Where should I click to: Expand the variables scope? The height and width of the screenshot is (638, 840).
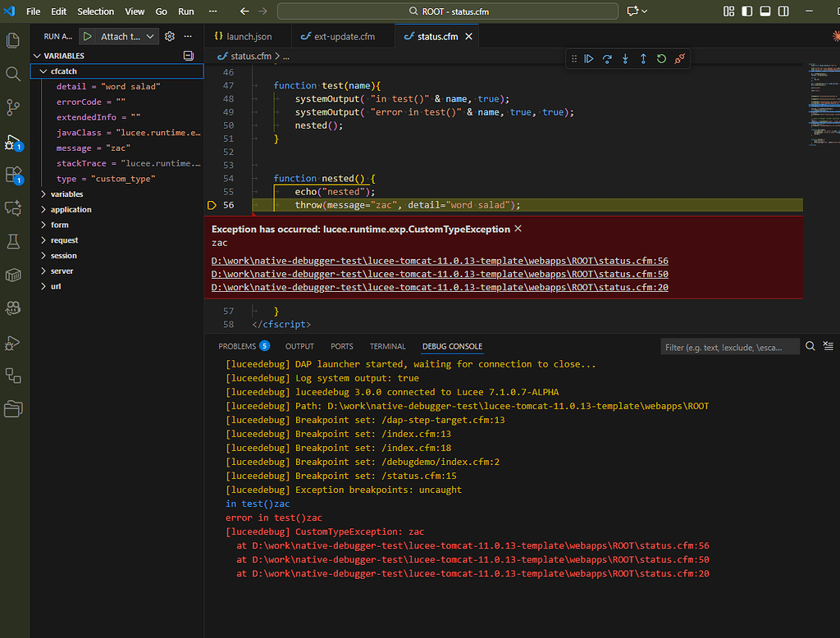(43, 194)
